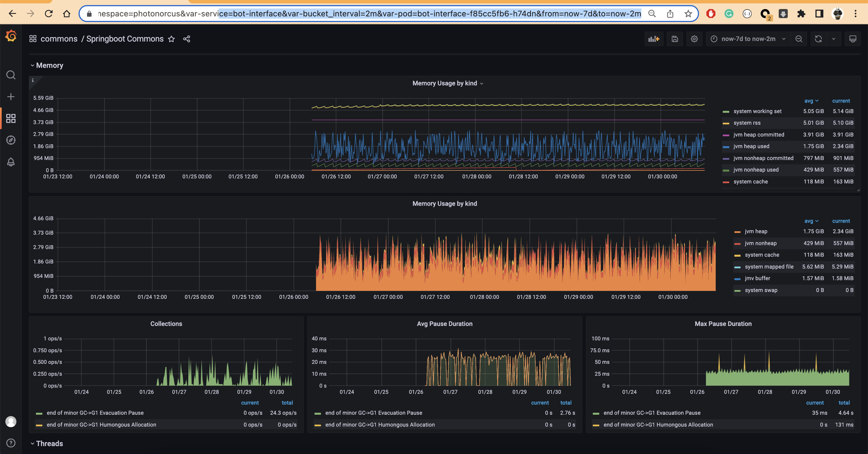Viewport: 868px width, 454px height.
Task: Open dashboard settings with the gear icon
Action: pos(695,39)
